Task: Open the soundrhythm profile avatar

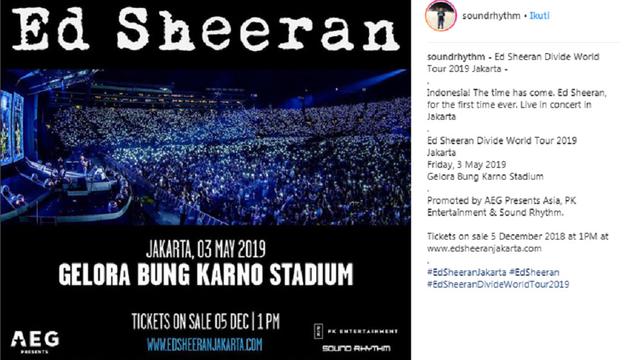Action: (x=440, y=16)
